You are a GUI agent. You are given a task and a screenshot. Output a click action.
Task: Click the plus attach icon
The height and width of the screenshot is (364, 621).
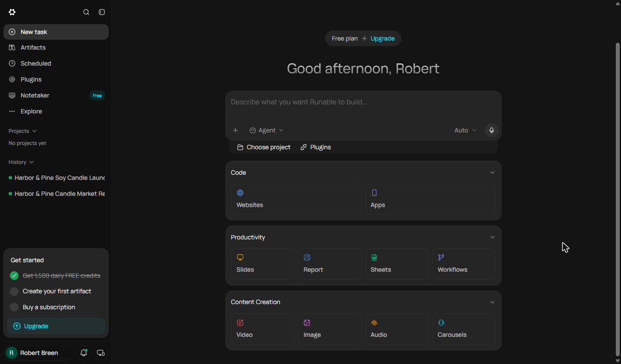click(235, 130)
